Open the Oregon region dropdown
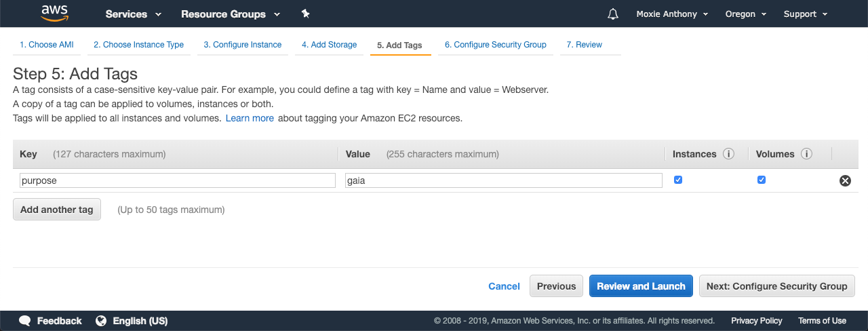This screenshot has width=868, height=331. 745,14
